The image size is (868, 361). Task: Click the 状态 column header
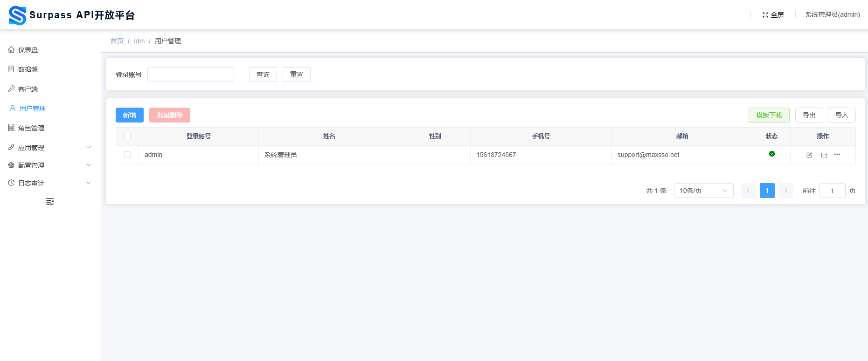[x=772, y=136]
